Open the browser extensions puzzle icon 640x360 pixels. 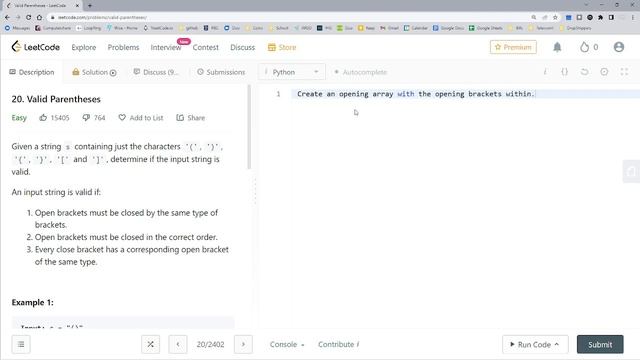tap(600, 18)
